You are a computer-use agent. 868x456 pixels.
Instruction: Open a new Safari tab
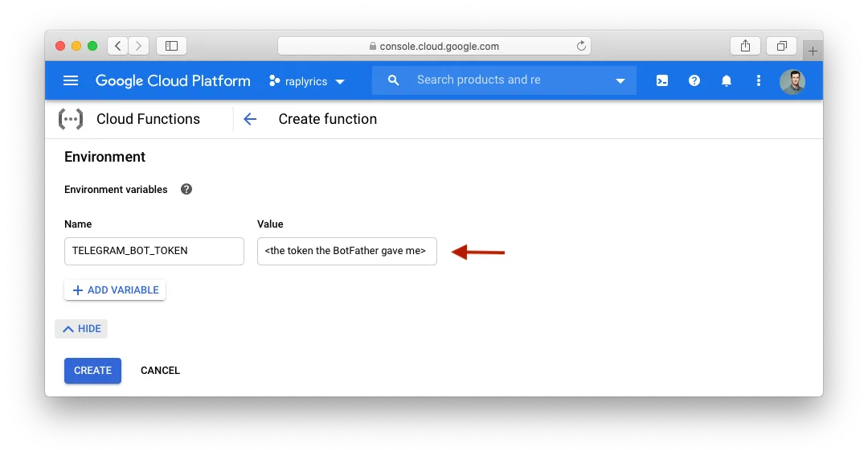pyautogui.click(x=813, y=51)
